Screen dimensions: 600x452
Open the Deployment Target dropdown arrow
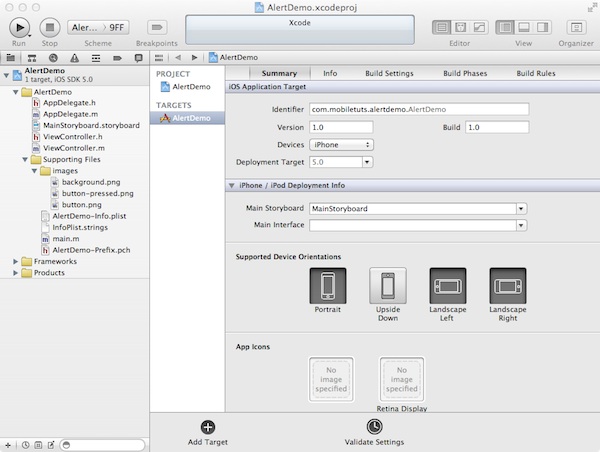pyautogui.click(x=367, y=162)
